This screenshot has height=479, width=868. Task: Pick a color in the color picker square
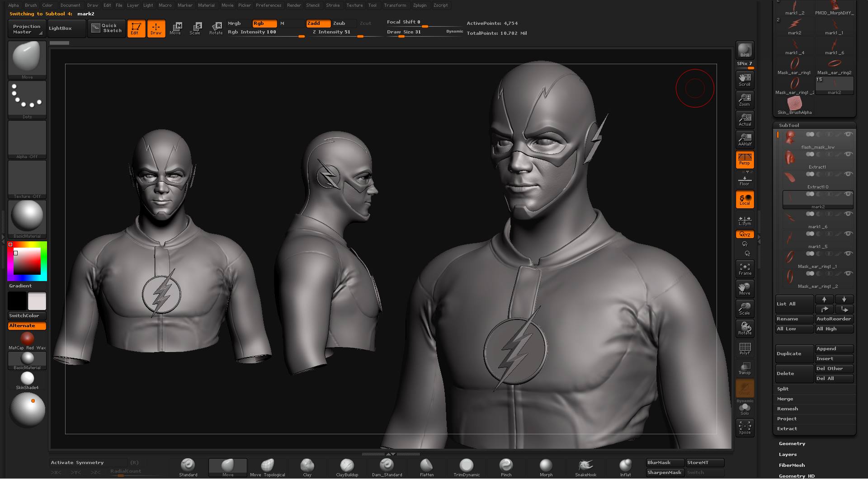pyautogui.click(x=27, y=261)
